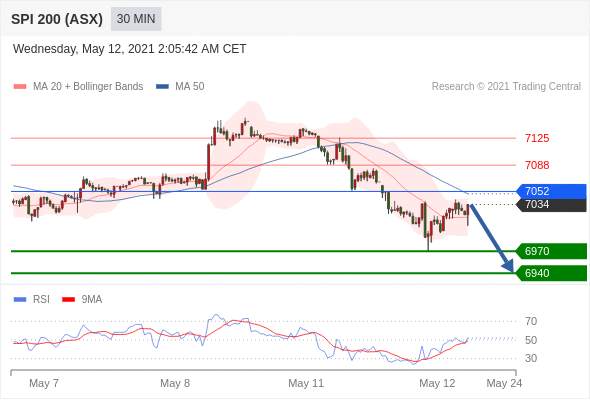
Task: Click the blue 7052 pivot price tag
Action: click(551, 192)
